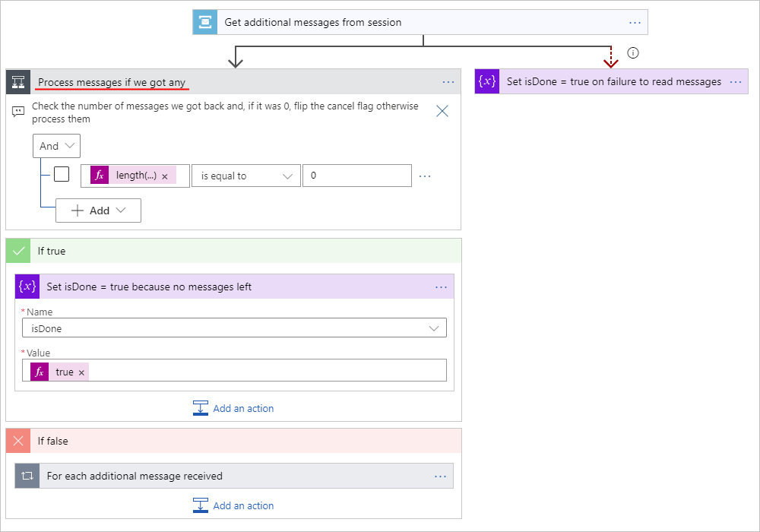Click Add an action under For each loop
The width and height of the screenshot is (760, 532).
click(x=233, y=505)
